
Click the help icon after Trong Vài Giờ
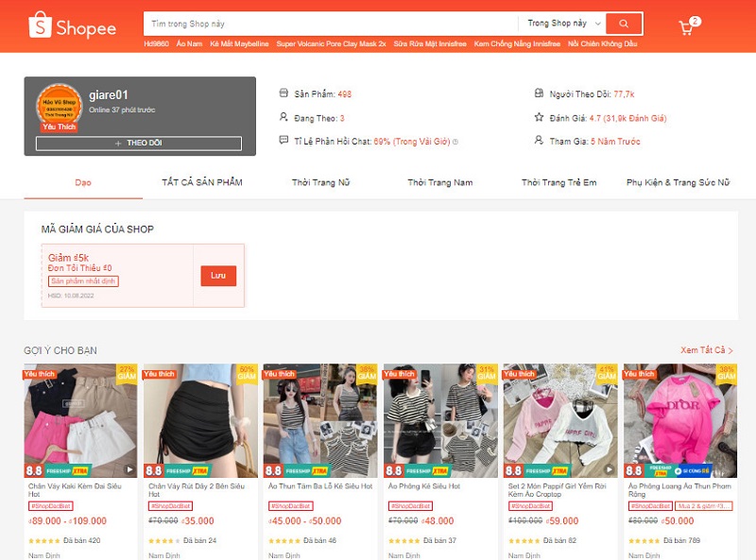click(x=455, y=142)
